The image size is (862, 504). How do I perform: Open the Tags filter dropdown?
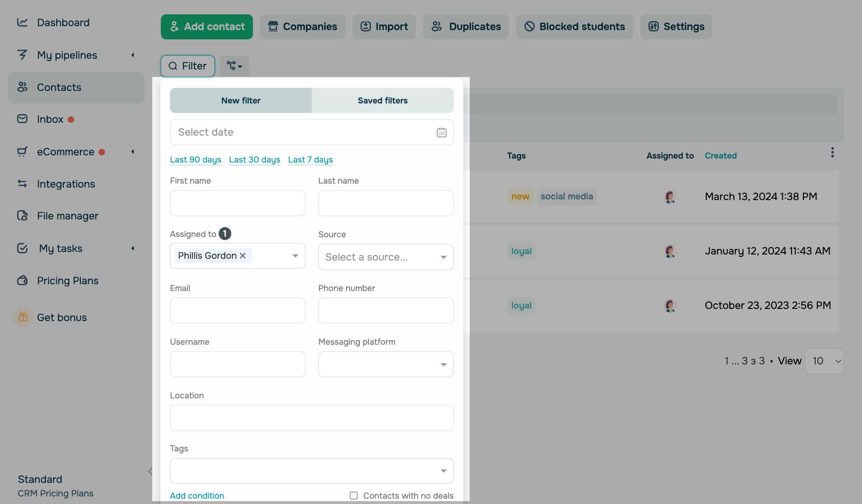[312, 471]
